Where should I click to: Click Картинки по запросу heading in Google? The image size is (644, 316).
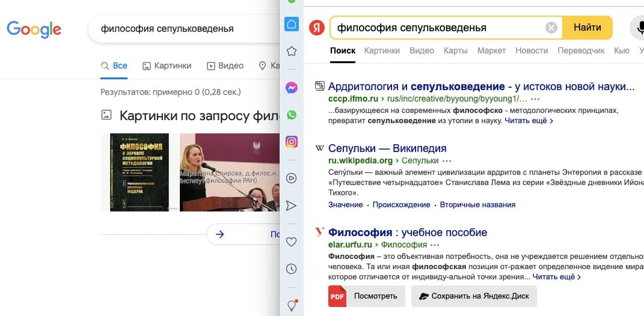[199, 116]
